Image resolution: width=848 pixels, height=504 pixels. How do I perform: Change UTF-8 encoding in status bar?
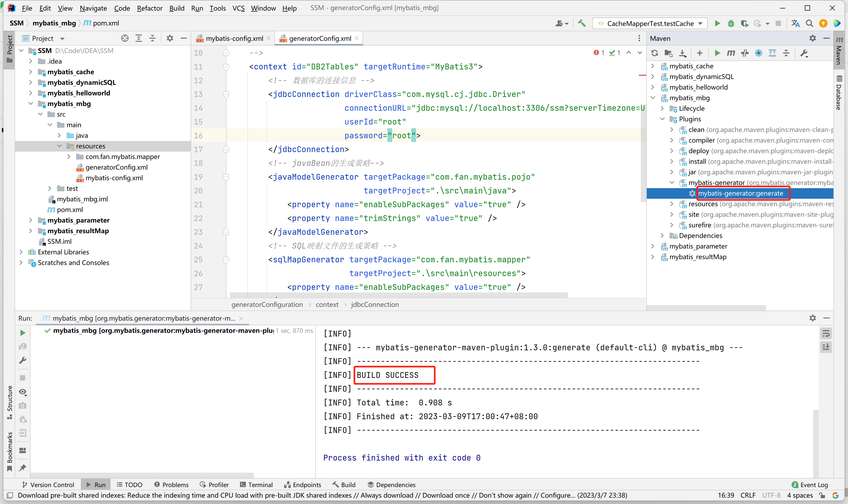tap(771, 495)
